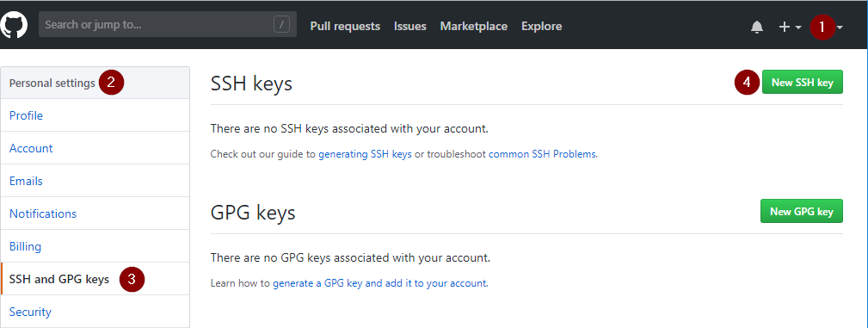868x328 pixels.
Task: Select SSH and GPG keys in sidebar
Action: 95,279
